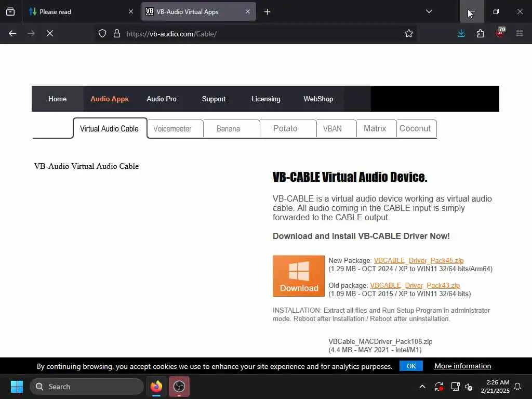
Task: Open Firefox View workspace icon
Action: (10, 12)
